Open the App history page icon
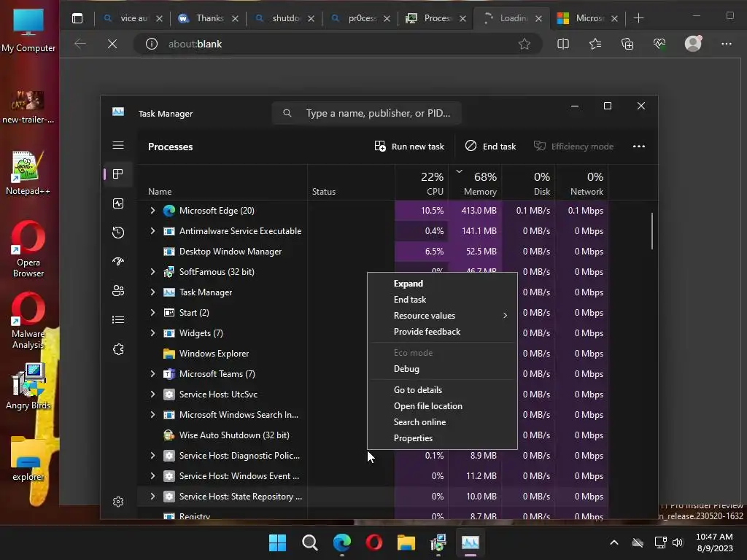The height and width of the screenshot is (560, 747). pos(118,233)
